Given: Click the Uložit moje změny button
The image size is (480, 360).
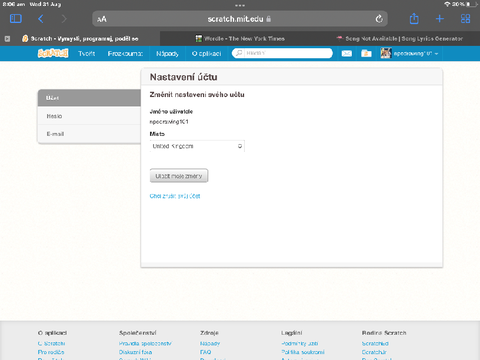Looking at the screenshot, I should click(x=179, y=176).
